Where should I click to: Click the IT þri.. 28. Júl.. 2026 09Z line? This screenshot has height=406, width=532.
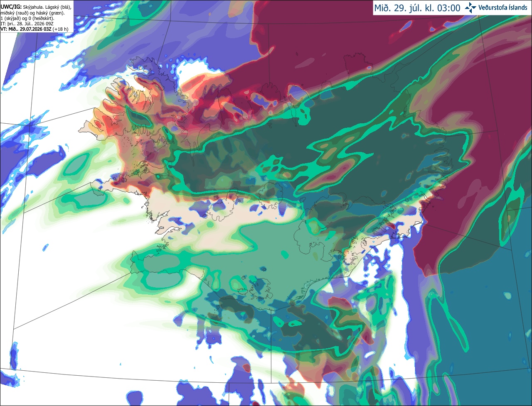pyautogui.click(x=27, y=24)
